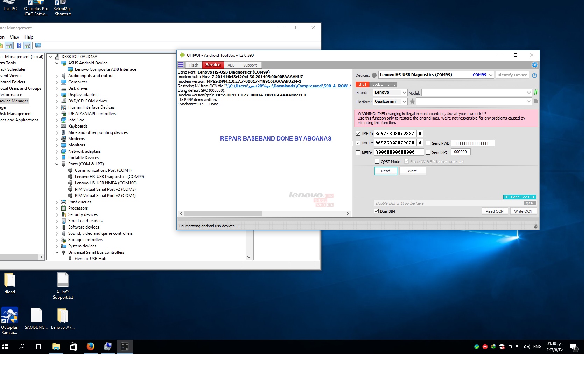Open the Product Info sub-tab
Viewport: 588px width, 368px height.
(383, 84)
